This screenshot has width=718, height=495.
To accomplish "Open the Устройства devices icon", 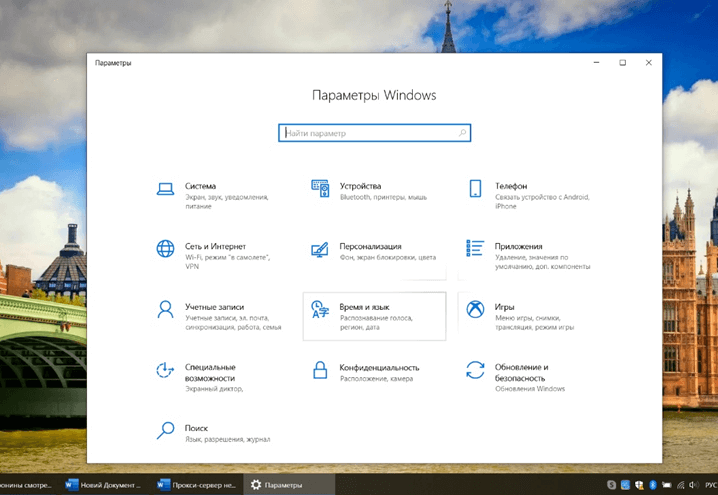I will click(320, 188).
